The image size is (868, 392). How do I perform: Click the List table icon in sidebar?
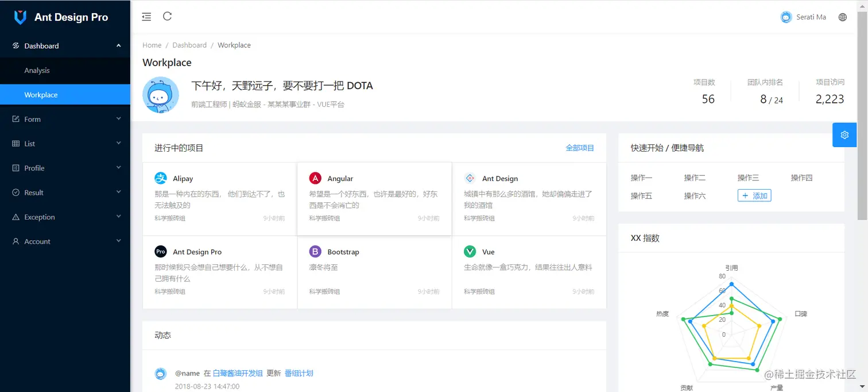coord(16,144)
